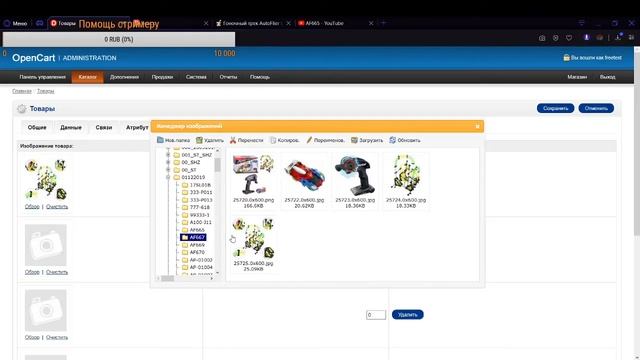Open the Панель управления menu item
This screenshot has width=640, height=360.
coord(42,77)
